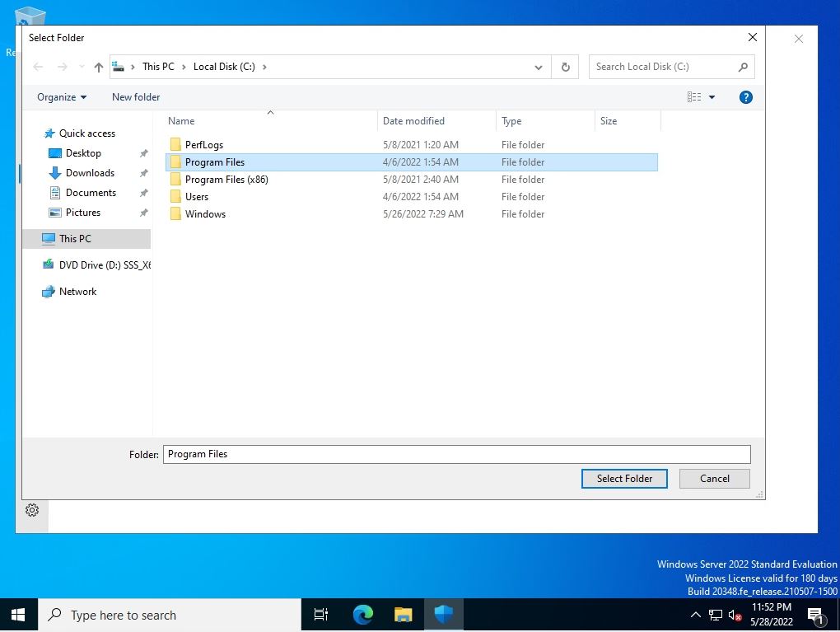Select Program Files (x86) row name
The width and height of the screenshot is (840, 632).
click(226, 179)
